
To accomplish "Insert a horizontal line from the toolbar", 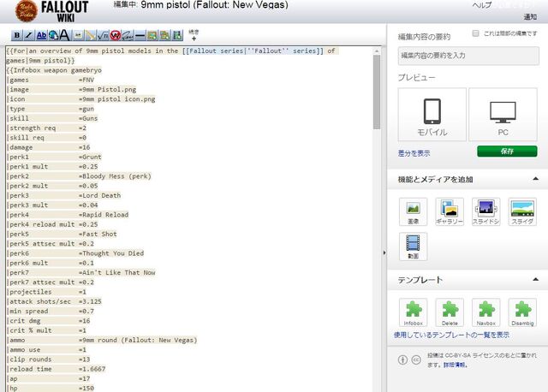I will coord(140,35).
